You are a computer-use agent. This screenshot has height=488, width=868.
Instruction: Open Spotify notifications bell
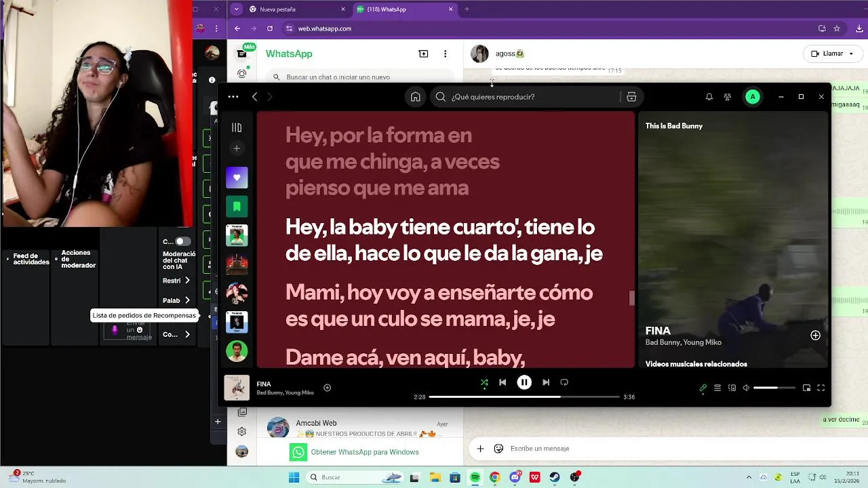click(x=709, y=97)
